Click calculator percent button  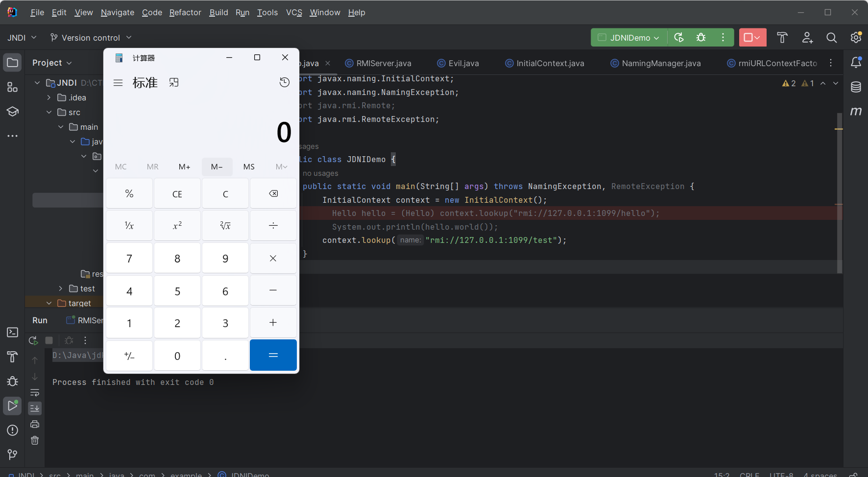tap(129, 193)
